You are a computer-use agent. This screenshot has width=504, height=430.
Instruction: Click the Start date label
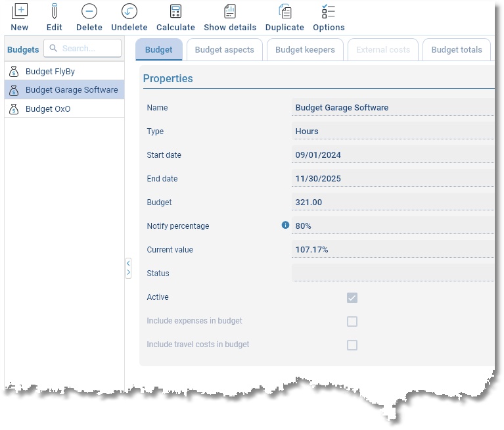(x=164, y=155)
